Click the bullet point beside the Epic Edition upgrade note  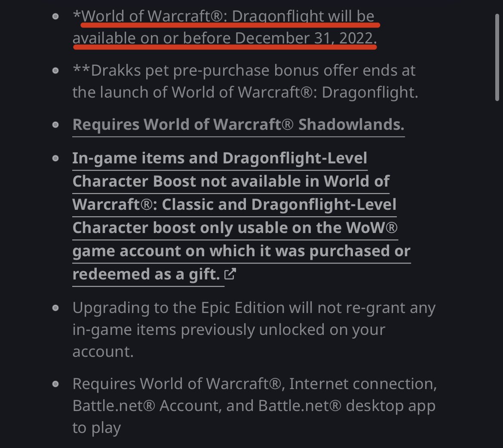(x=55, y=308)
